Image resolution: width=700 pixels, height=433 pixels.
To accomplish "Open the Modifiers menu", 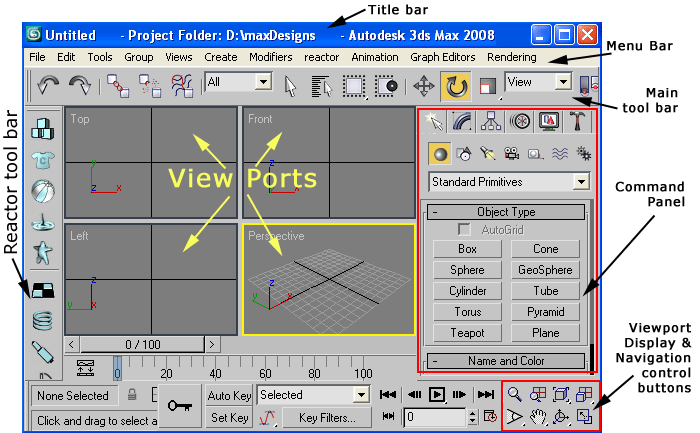I will (x=271, y=57).
